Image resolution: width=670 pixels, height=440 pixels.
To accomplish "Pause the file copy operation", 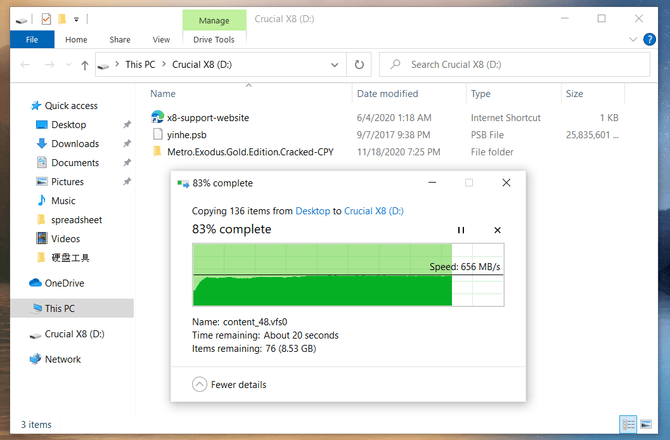I will point(461,230).
